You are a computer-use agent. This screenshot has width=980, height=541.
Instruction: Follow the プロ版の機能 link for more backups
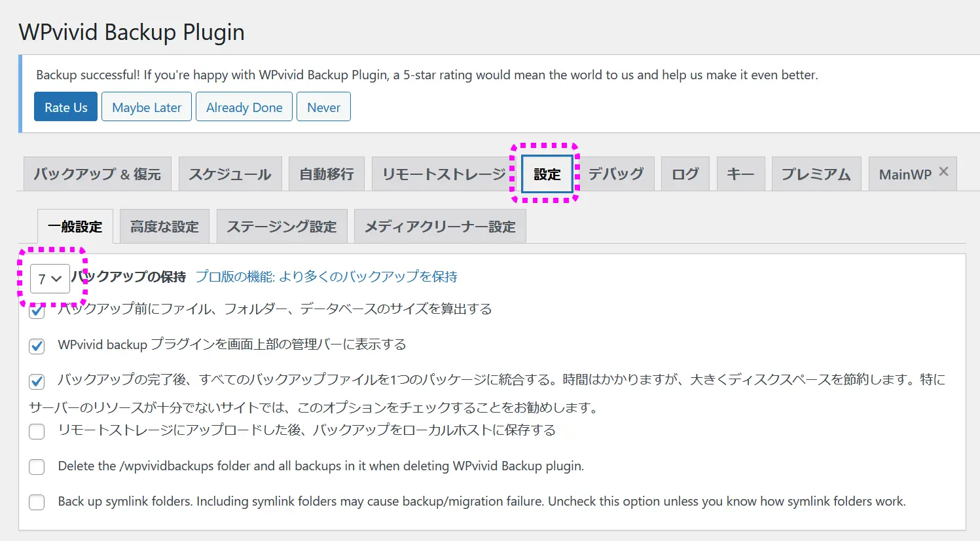(x=326, y=277)
